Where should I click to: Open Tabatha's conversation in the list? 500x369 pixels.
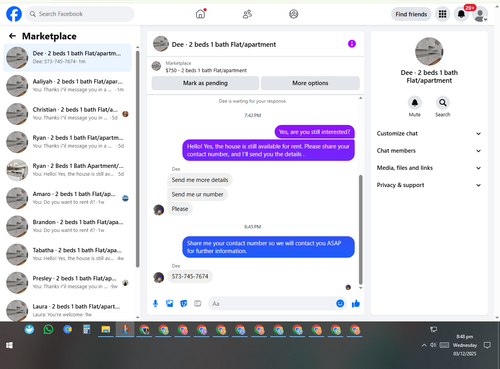coord(67,254)
